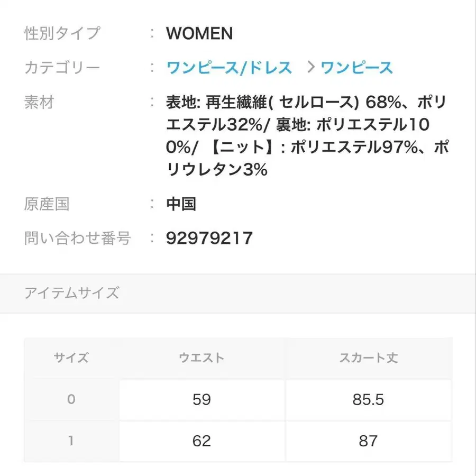The image size is (476, 476).
Task: Select the WOMEN gender type value
Action: (199, 33)
